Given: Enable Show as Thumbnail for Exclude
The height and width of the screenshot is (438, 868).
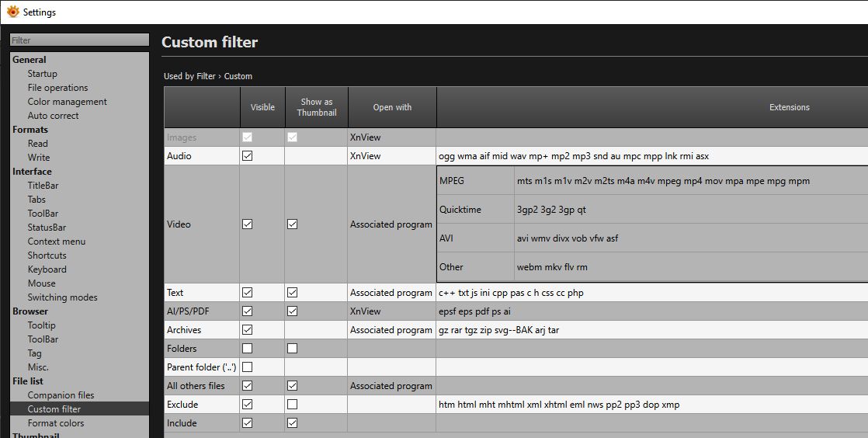Looking at the screenshot, I should click(292, 405).
